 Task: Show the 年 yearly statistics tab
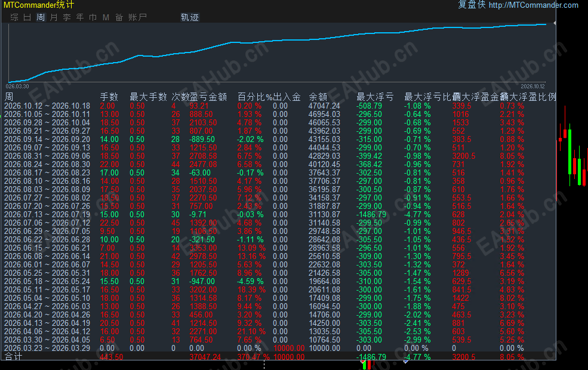pos(80,17)
